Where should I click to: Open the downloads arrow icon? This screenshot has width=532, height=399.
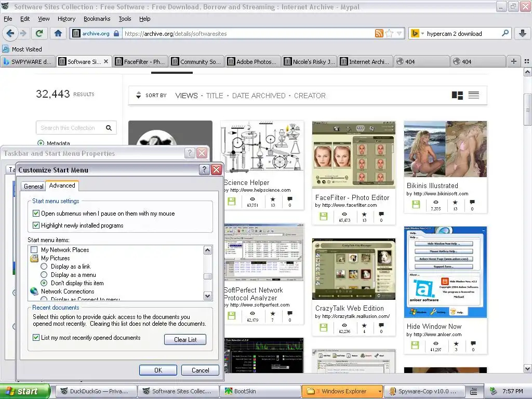[523, 33]
